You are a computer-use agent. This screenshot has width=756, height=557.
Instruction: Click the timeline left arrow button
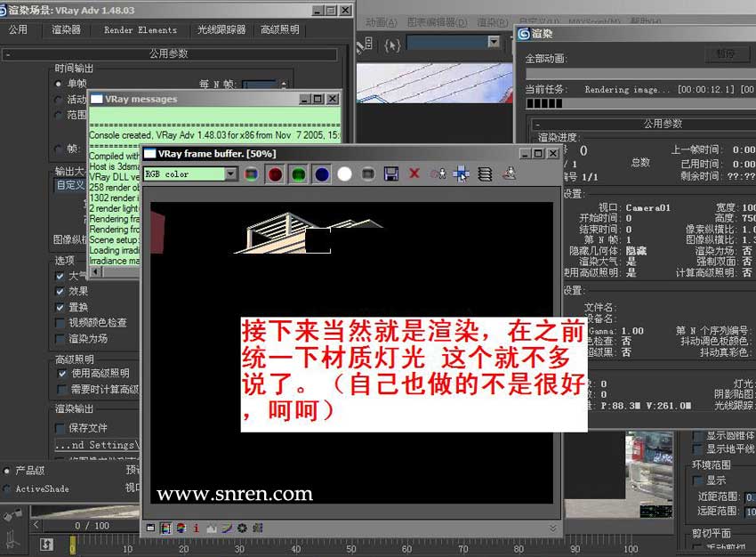coord(36,525)
